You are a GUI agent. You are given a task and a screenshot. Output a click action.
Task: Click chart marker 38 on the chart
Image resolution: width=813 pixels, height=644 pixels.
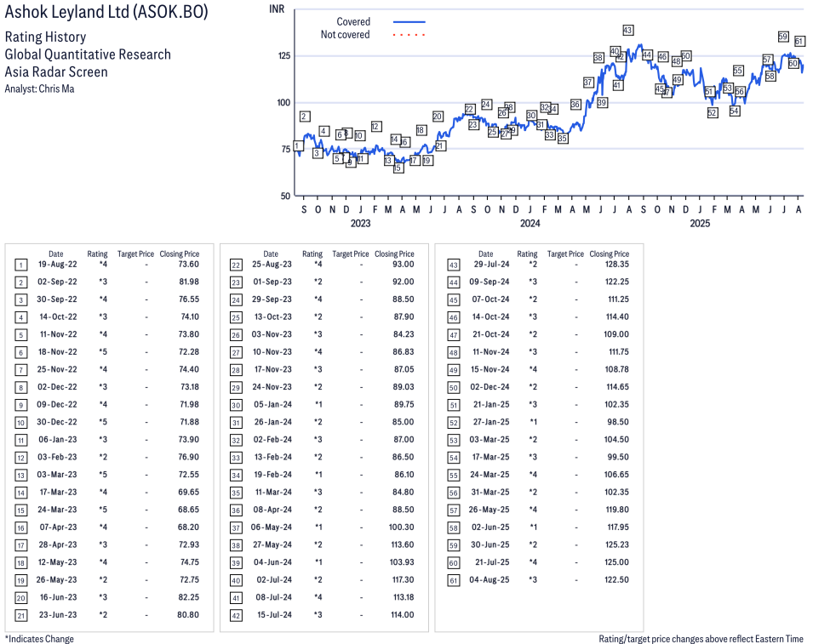[598, 57]
